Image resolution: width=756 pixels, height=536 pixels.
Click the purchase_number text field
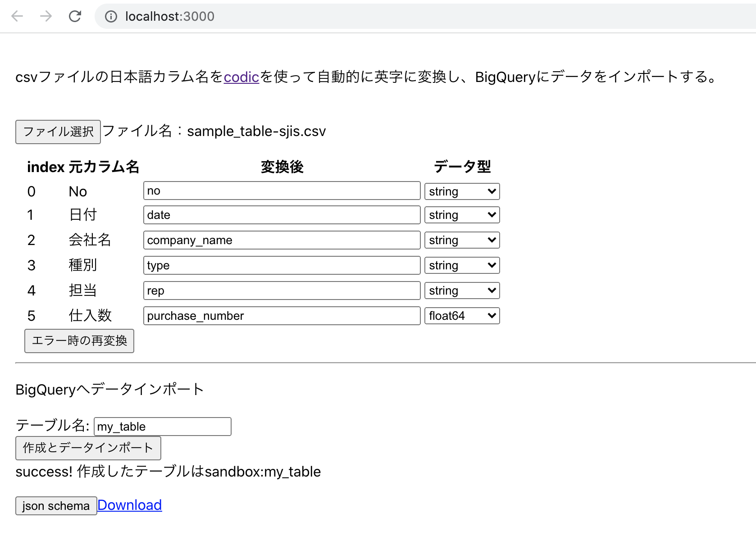[281, 316]
